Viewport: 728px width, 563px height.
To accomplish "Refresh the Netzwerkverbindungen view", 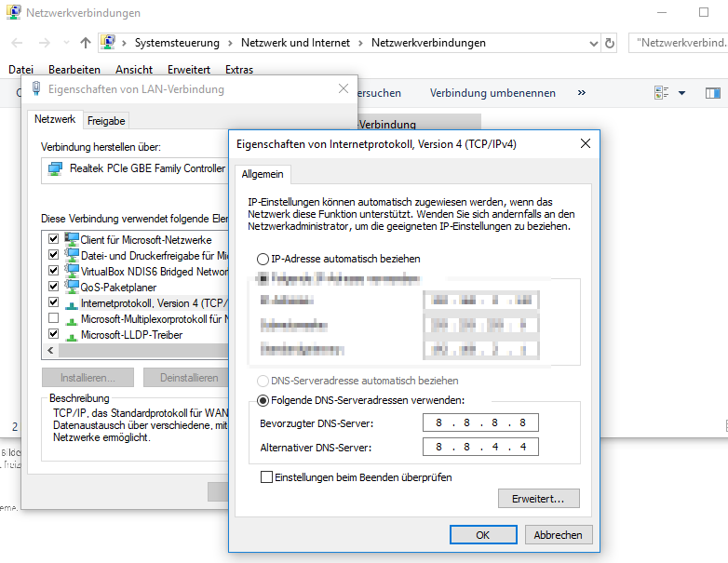I will 610,43.
